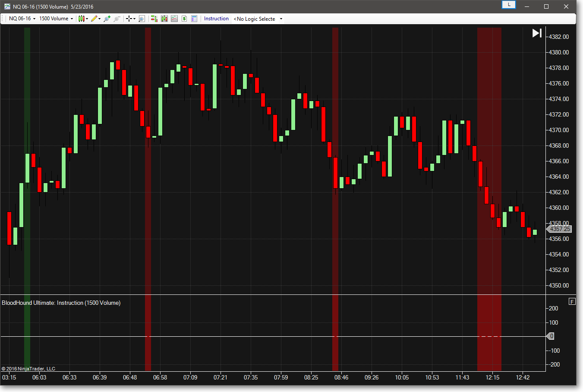Open the 1500 Volume interval dropdown

[x=56, y=19]
